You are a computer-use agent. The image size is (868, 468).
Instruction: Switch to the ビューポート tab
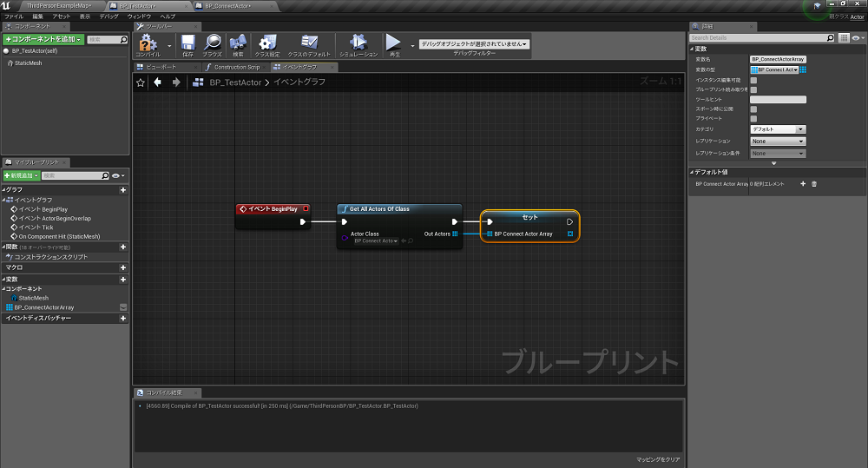point(166,67)
